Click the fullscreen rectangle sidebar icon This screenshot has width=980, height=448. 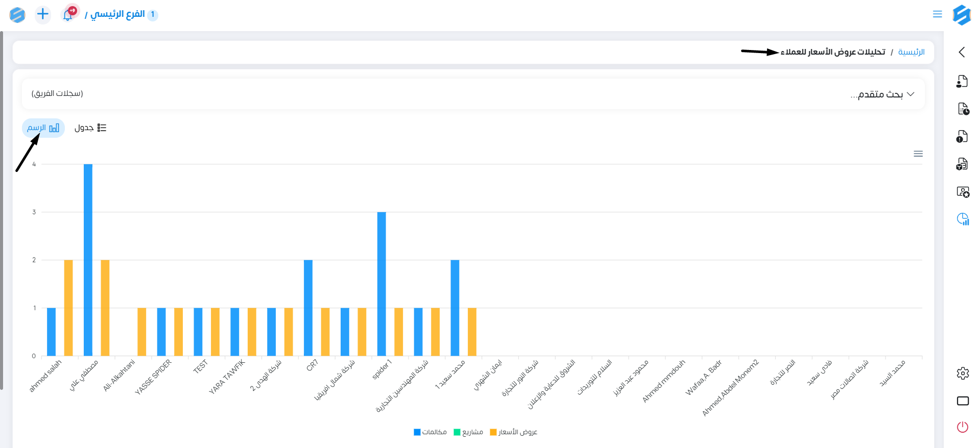pos(963,401)
